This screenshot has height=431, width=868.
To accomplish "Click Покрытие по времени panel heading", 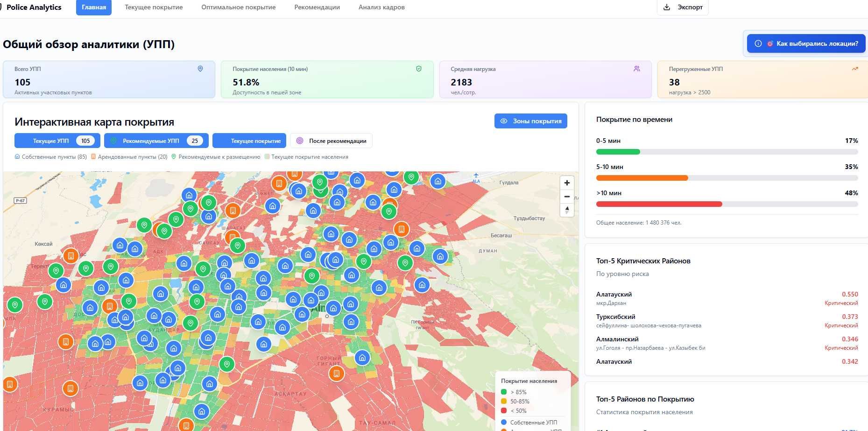I will pos(634,120).
